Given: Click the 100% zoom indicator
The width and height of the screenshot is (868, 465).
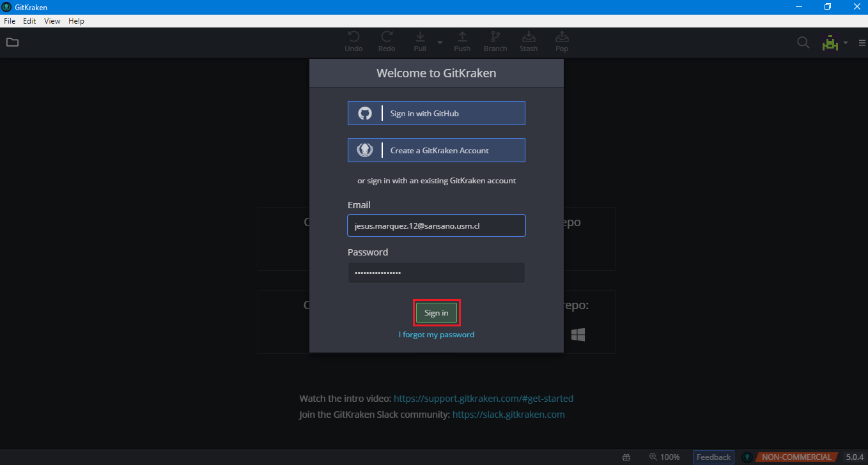Looking at the screenshot, I should 664,457.
